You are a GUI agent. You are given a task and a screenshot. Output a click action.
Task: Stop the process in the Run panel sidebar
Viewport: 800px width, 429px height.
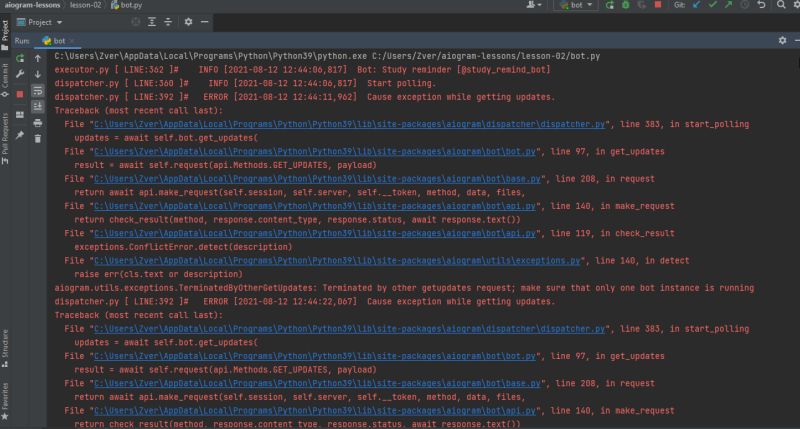coord(20,94)
